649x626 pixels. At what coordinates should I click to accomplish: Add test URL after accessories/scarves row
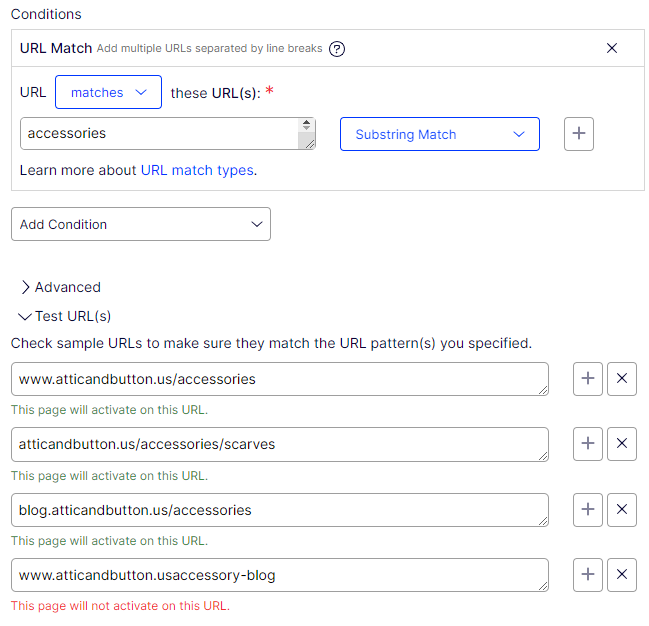click(588, 444)
